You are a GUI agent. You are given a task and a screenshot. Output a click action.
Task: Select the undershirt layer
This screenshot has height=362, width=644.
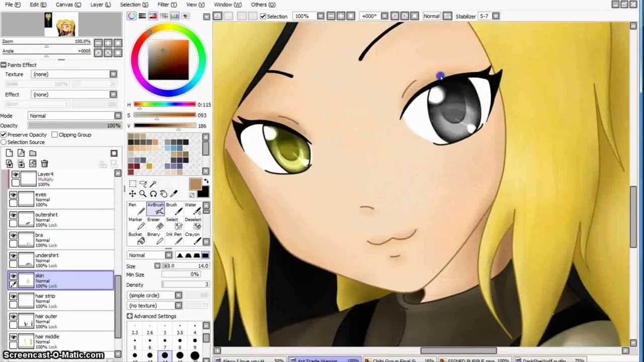tap(61, 260)
